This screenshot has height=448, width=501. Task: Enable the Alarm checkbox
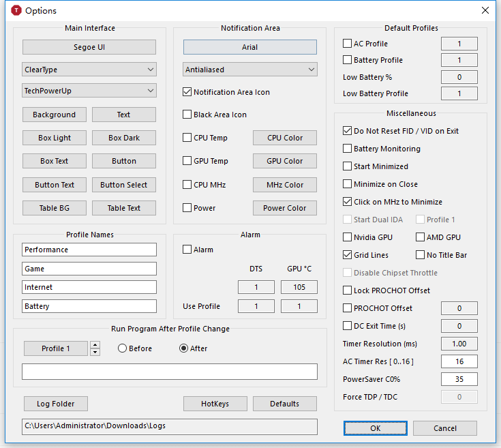pos(187,250)
